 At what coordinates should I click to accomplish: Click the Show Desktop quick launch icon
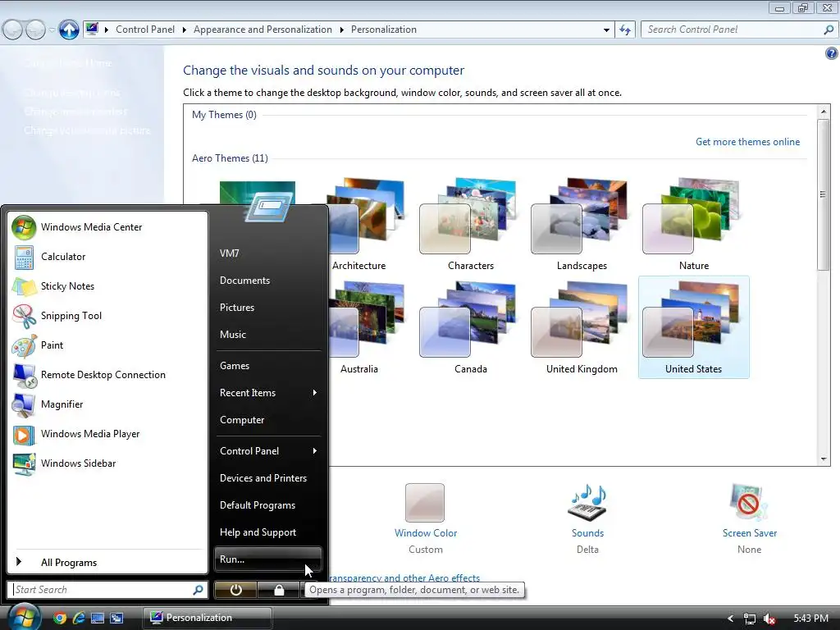point(98,618)
